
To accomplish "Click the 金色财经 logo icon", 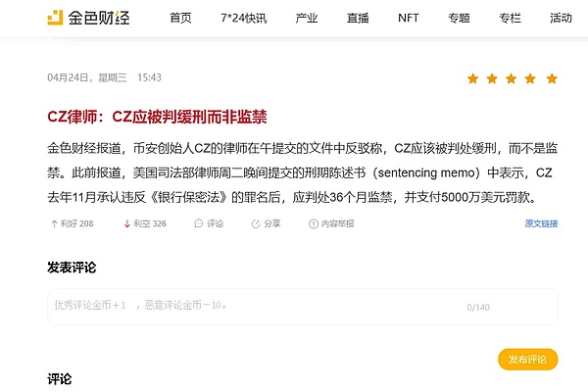I will [x=55, y=18].
